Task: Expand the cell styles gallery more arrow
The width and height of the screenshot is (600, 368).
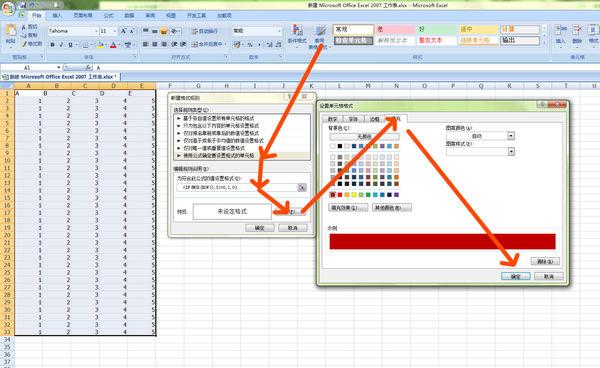Action: (x=545, y=43)
